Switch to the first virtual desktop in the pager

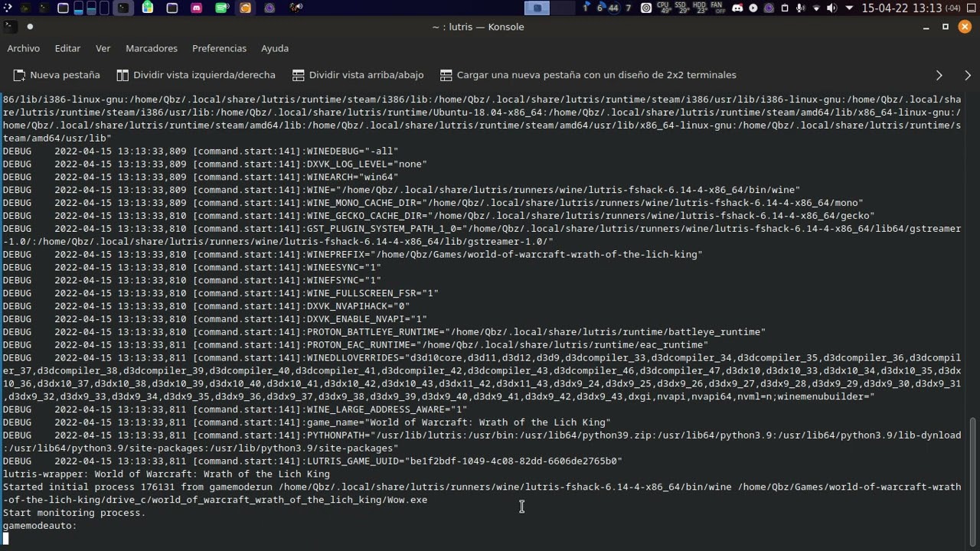pyautogui.click(x=537, y=8)
